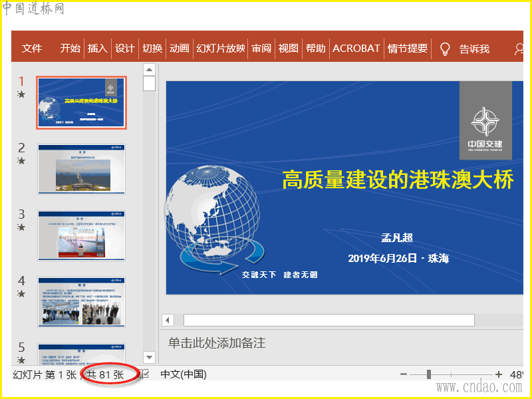532x399 pixels.
Task: Click the animation star under slide 5
Action: [x=21, y=360]
